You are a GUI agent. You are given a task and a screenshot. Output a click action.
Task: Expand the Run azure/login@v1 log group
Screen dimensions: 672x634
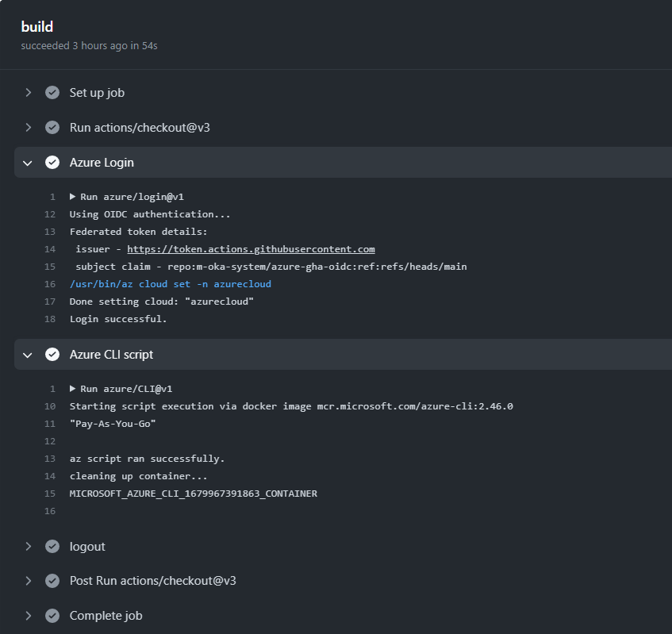[x=73, y=197]
